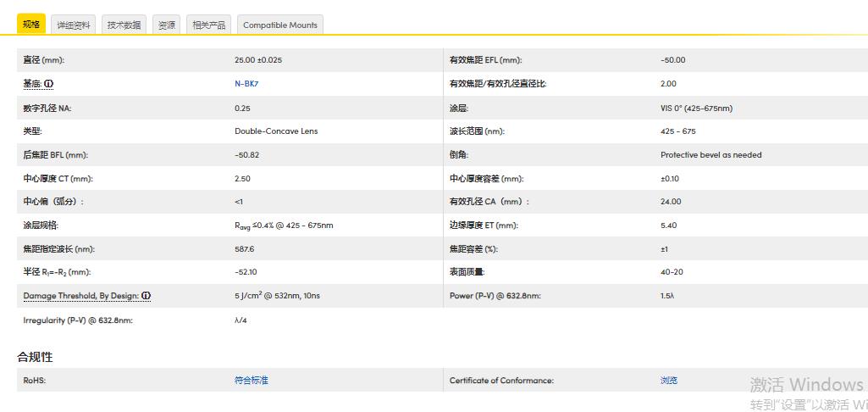Click radius value -52.10
Screen dimensions: 868x412
click(x=246, y=272)
